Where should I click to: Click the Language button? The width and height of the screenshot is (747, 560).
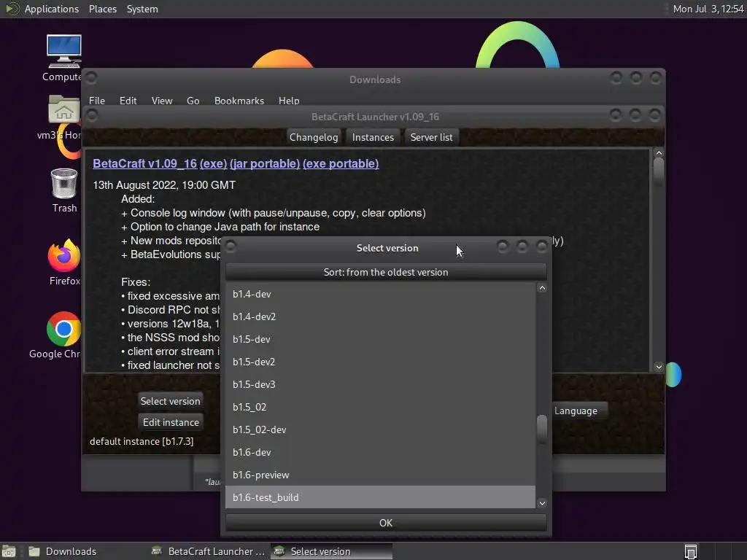coord(576,411)
